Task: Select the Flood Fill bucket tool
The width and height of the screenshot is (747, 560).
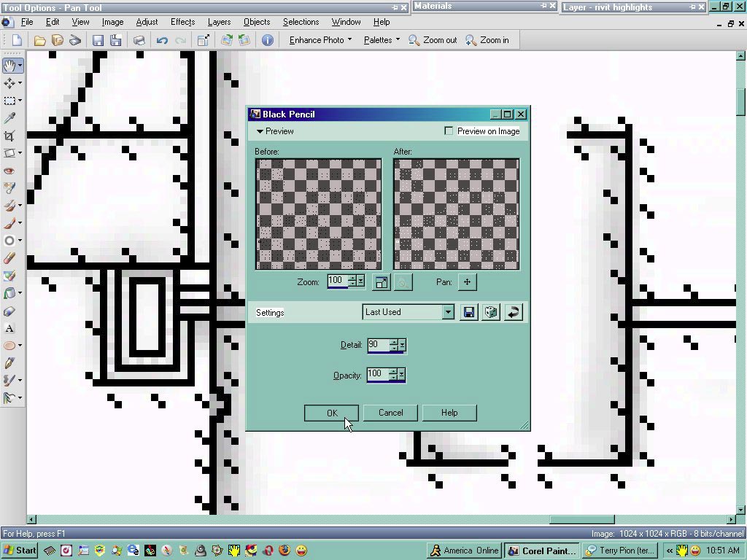Action: click(x=9, y=293)
